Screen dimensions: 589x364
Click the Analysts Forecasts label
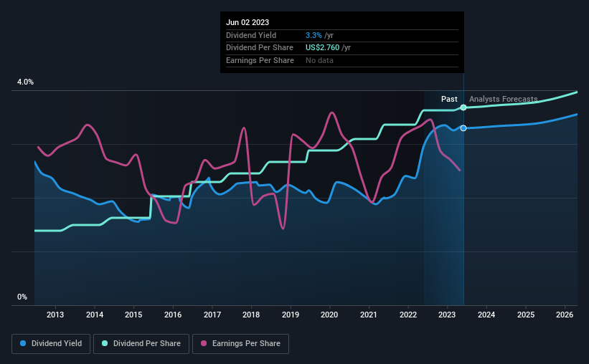(x=503, y=99)
